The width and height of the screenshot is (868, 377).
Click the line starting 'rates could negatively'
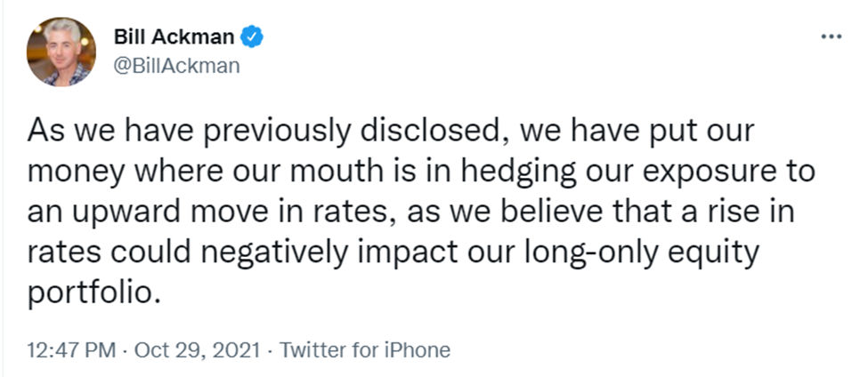pyautogui.click(x=393, y=253)
